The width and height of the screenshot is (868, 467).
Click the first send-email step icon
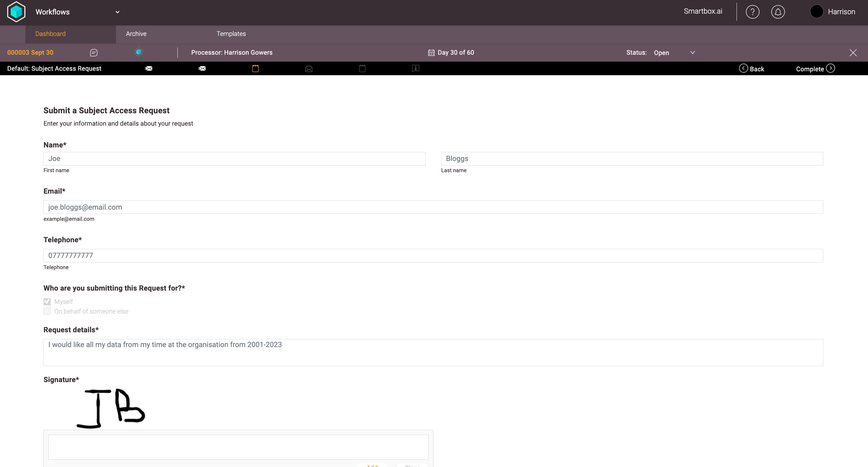coord(149,68)
